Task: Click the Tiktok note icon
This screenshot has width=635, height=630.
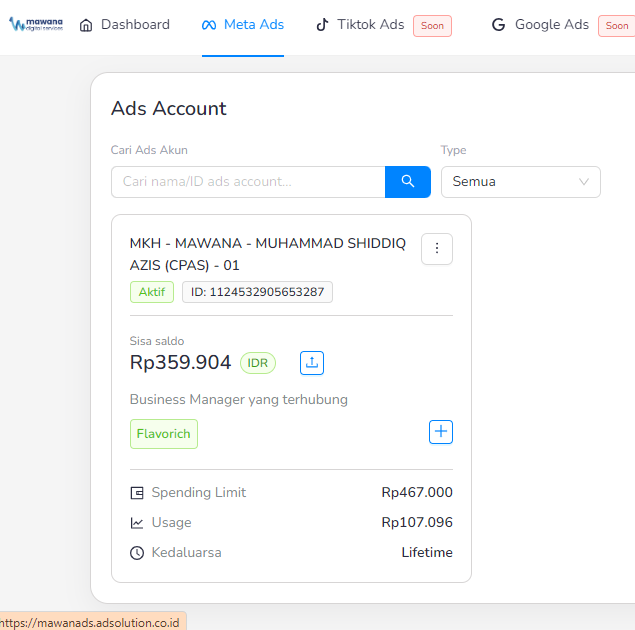Action: (322, 25)
